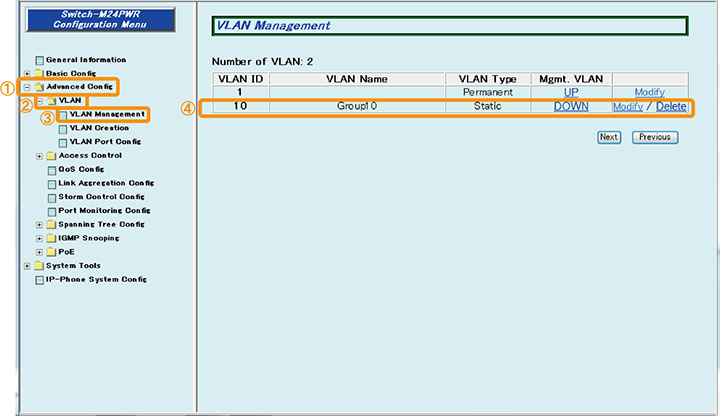
Task: Click the QoS Config page icon
Action: click(51, 170)
